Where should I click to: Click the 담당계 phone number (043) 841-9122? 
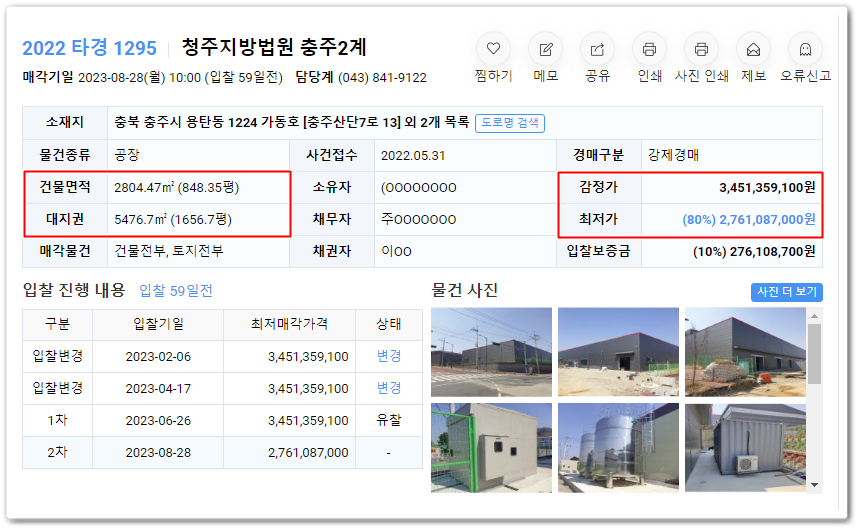coord(382,78)
